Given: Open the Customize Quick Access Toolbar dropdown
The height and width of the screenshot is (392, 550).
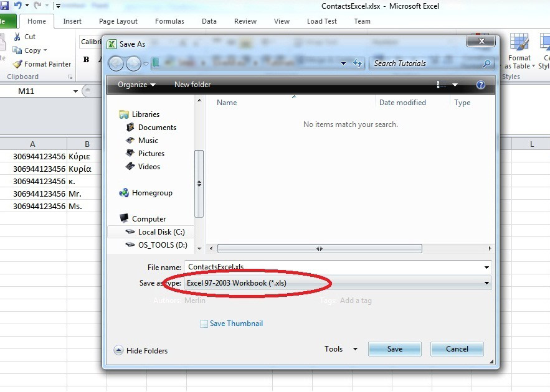Looking at the screenshot, I should (x=58, y=6).
